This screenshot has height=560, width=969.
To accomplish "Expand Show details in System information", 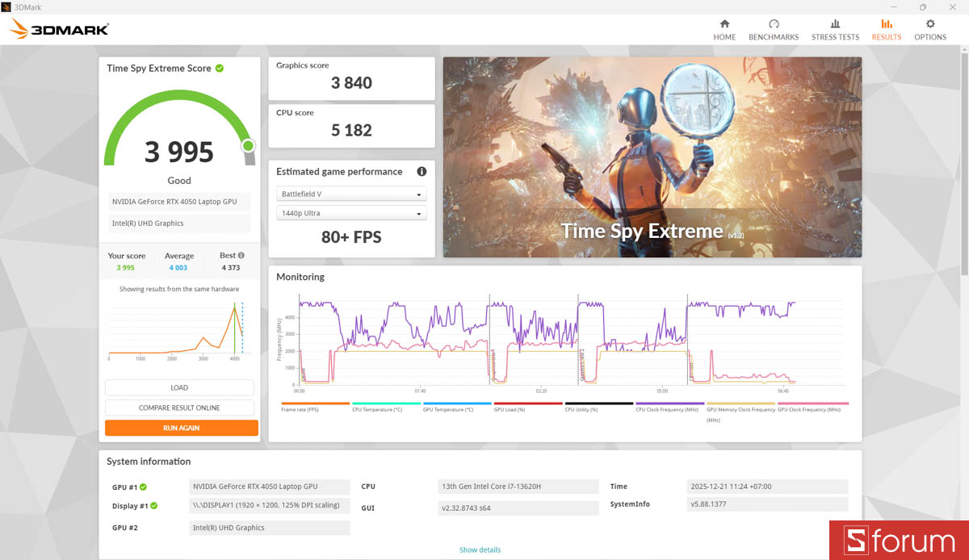I will 480,550.
